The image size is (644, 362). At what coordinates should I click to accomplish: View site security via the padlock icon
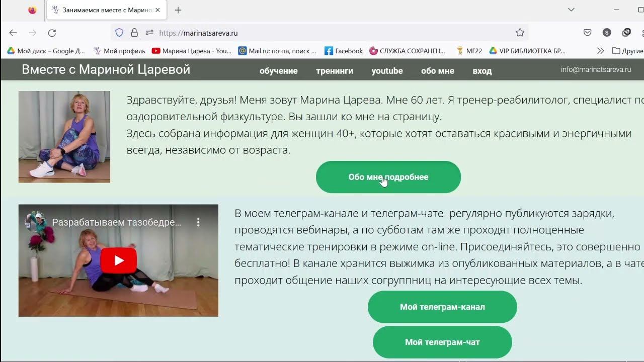tap(134, 33)
